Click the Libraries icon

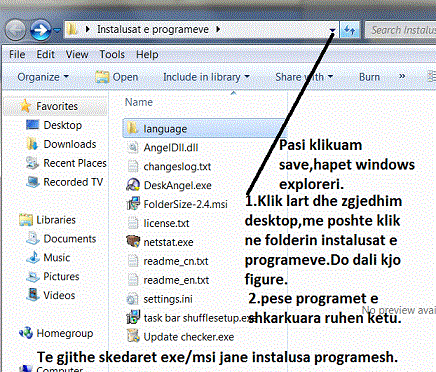[x=26, y=220]
